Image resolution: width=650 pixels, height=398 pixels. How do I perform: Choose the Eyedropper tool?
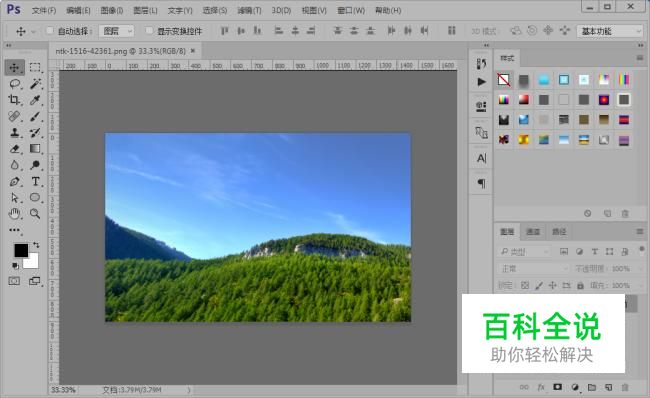pyautogui.click(x=36, y=100)
